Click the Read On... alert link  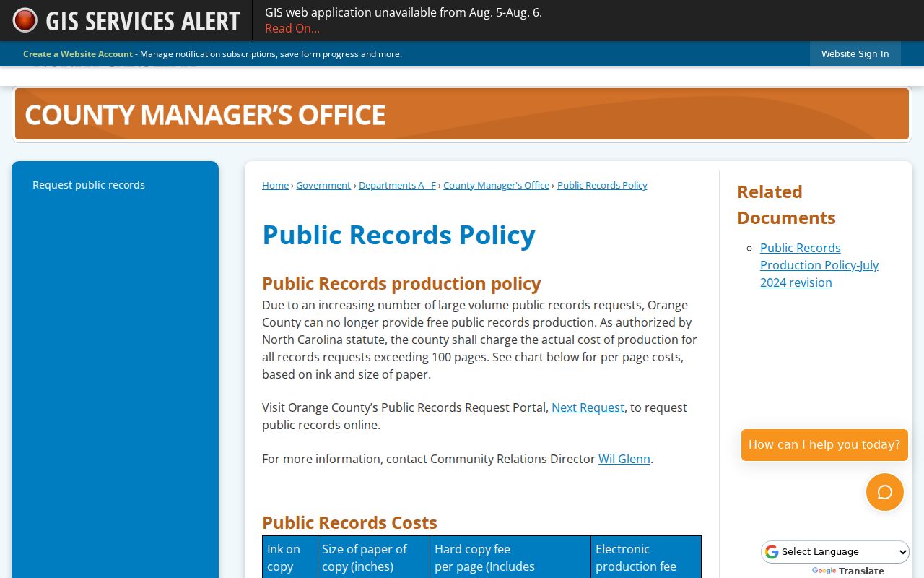292,28
